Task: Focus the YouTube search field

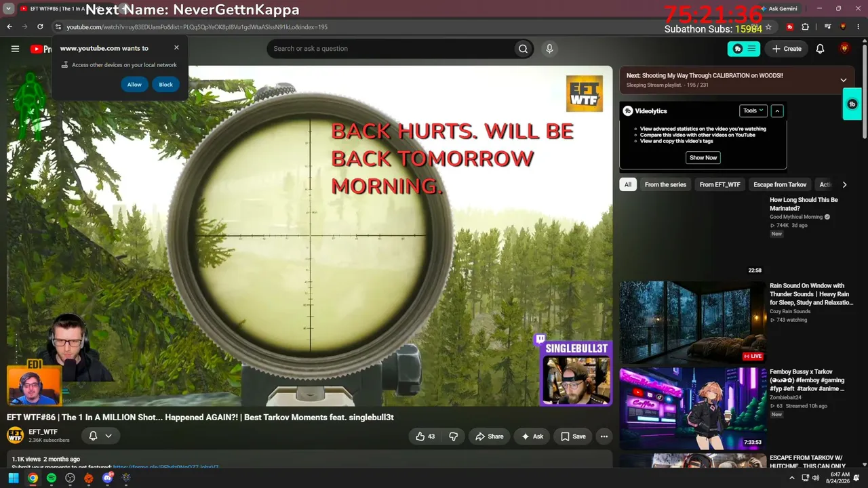Action: (x=392, y=49)
